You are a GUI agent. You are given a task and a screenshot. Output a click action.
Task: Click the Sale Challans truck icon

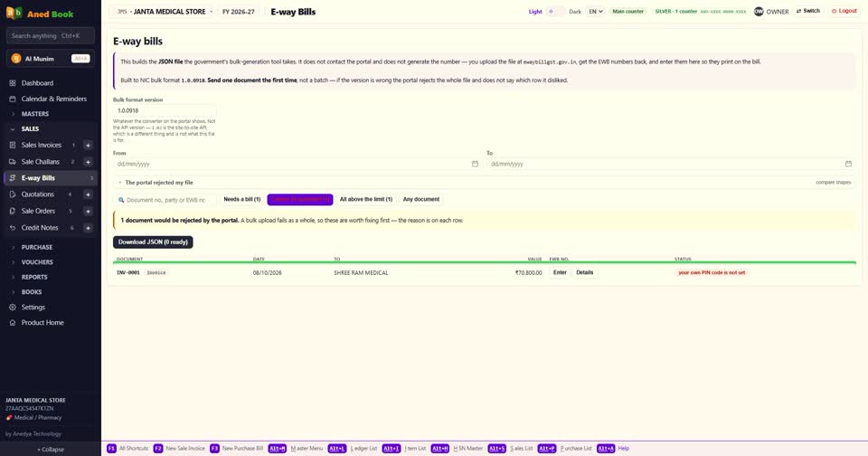(13, 162)
